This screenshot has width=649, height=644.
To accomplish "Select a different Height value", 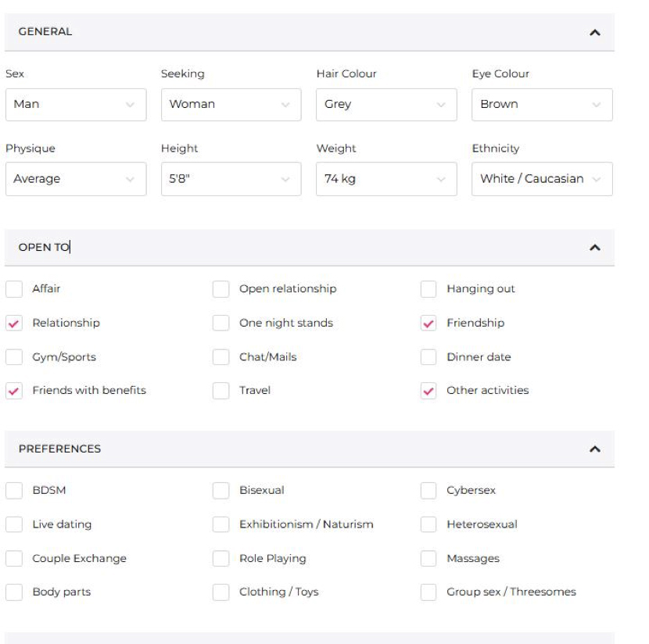I will 231,179.
